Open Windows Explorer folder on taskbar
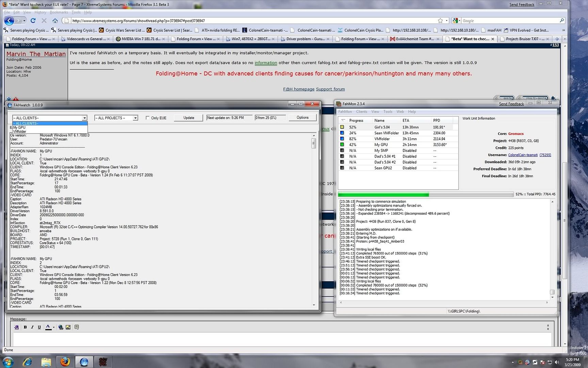588x368 pixels. pyautogui.click(x=46, y=362)
